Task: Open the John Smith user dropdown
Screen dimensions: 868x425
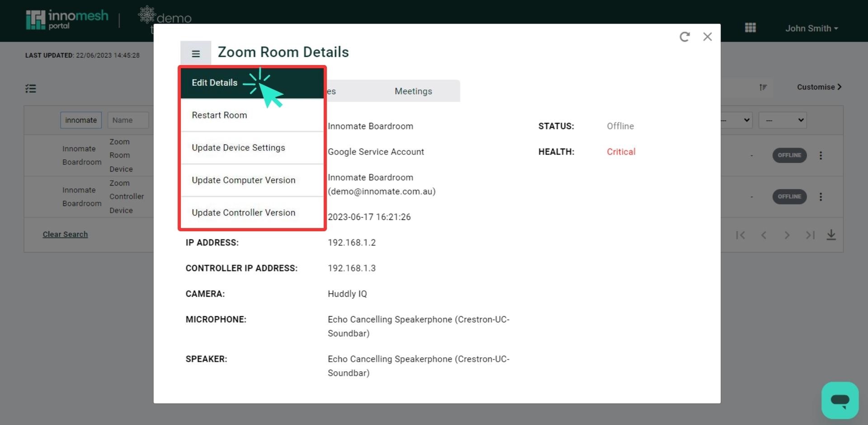Action: pyautogui.click(x=811, y=28)
